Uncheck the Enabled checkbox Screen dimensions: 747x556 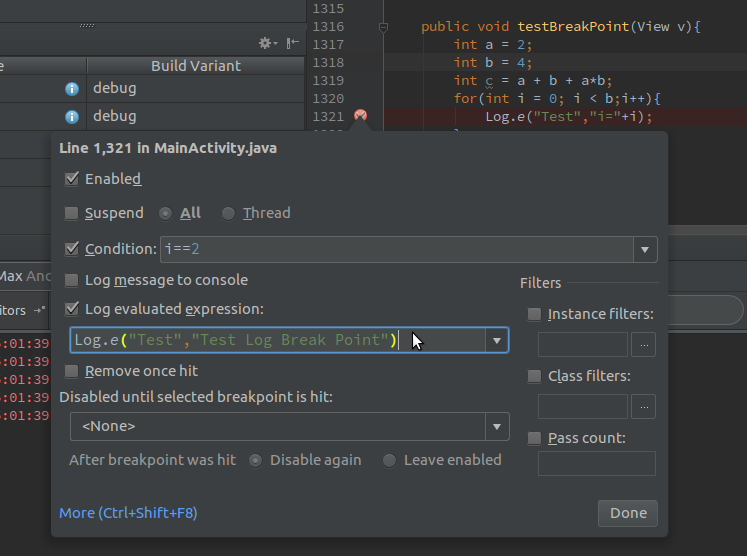[72, 179]
